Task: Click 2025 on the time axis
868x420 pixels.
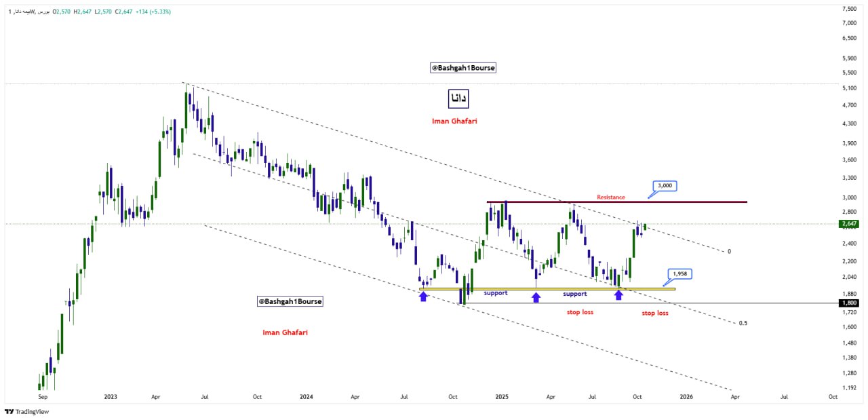Action: click(502, 396)
